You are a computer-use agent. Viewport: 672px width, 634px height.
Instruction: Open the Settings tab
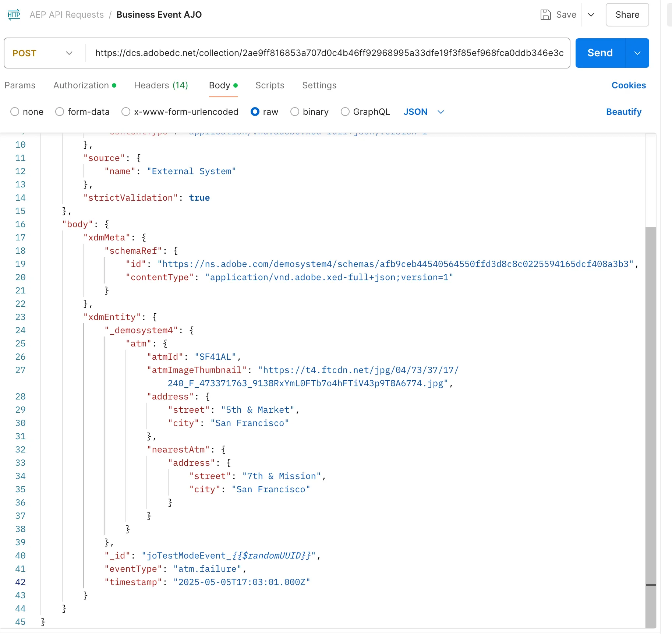click(319, 85)
